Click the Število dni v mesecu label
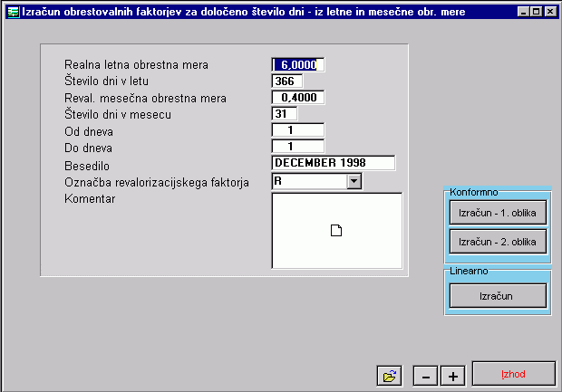This screenshot has height=392, width=562. [118, 115]
